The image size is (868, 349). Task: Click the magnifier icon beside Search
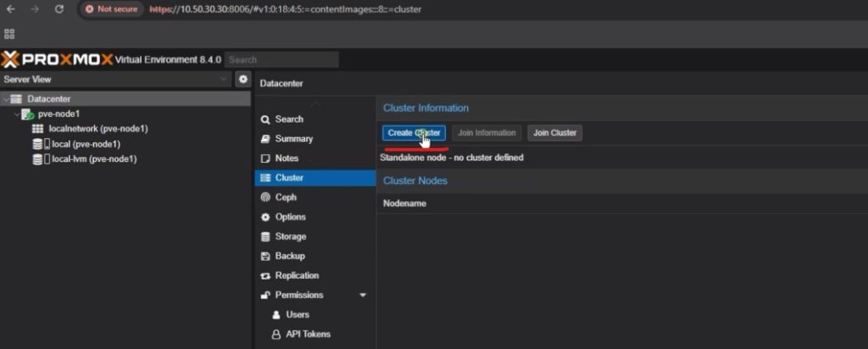click(265, 119)
